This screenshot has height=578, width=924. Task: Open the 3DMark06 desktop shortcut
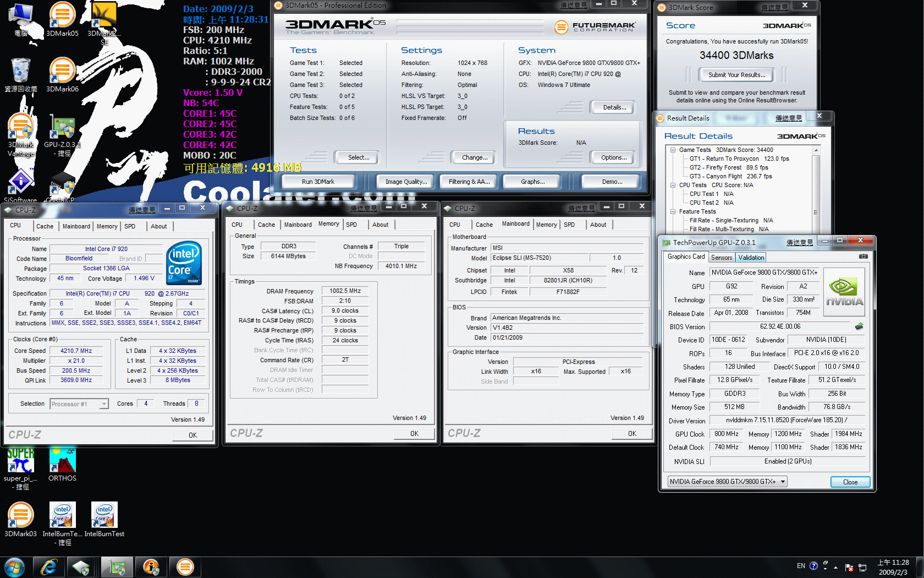62,75
